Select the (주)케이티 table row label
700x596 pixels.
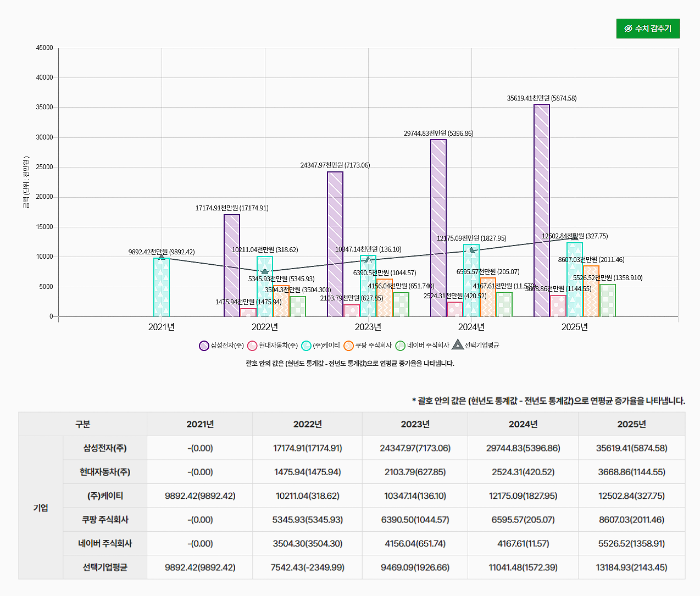pyautogui.click(x=105, y=495)
